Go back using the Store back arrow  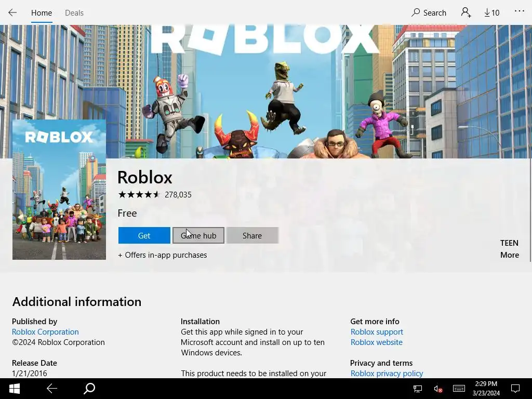[x=12, y=12]
